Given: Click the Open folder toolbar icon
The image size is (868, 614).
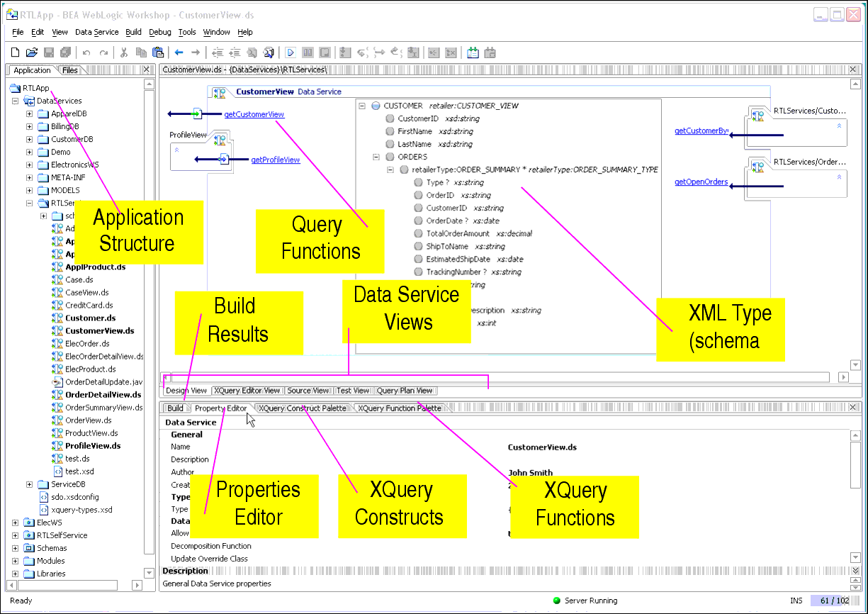Looking at the screenshot, I should (32, 52).
